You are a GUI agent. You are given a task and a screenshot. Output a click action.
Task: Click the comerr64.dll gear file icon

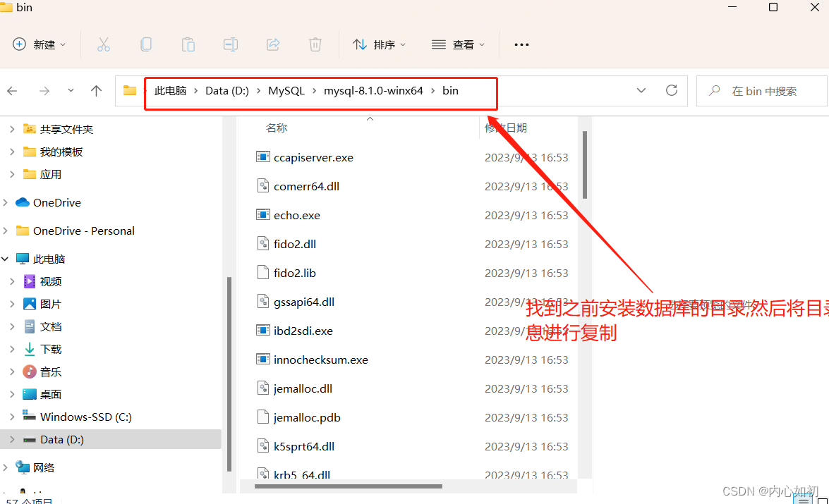262,185
